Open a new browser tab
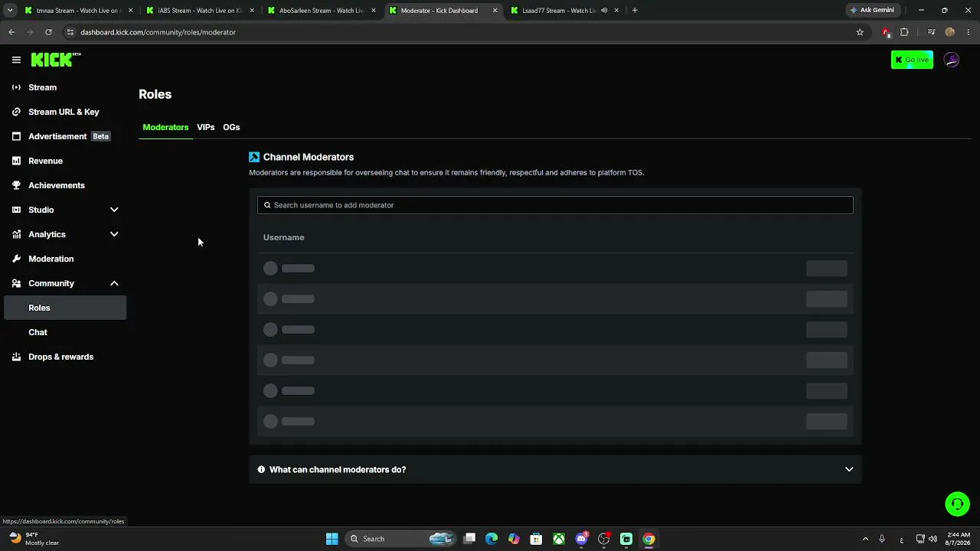Screen dimensions: 980x551 [x=635, y=11]
